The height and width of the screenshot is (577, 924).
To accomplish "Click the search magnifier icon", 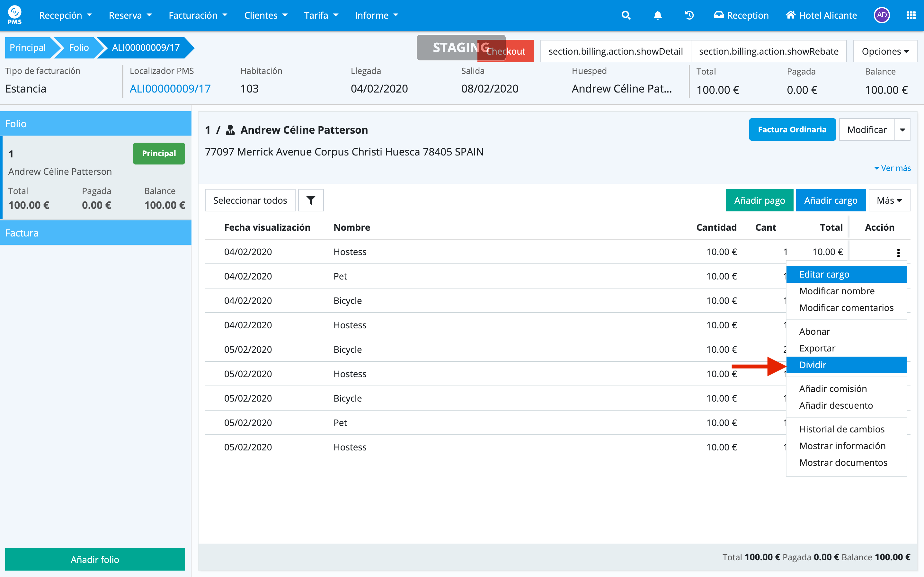I will (x=626, y=15).
